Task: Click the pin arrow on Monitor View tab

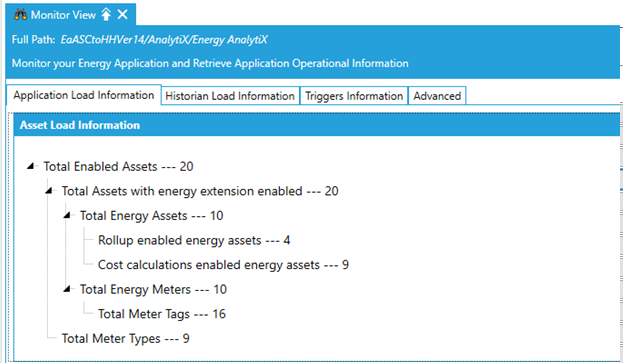Action: point(106,15)
